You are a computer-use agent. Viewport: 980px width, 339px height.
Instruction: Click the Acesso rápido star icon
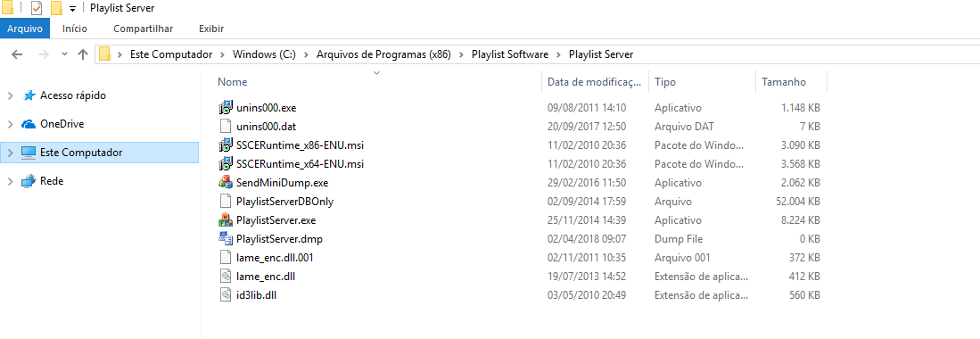29,95
